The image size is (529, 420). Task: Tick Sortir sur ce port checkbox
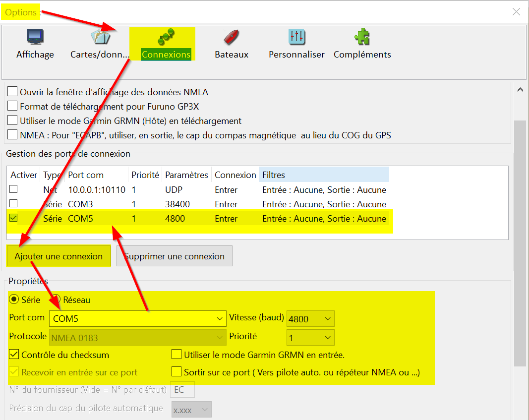coord(176,372)
